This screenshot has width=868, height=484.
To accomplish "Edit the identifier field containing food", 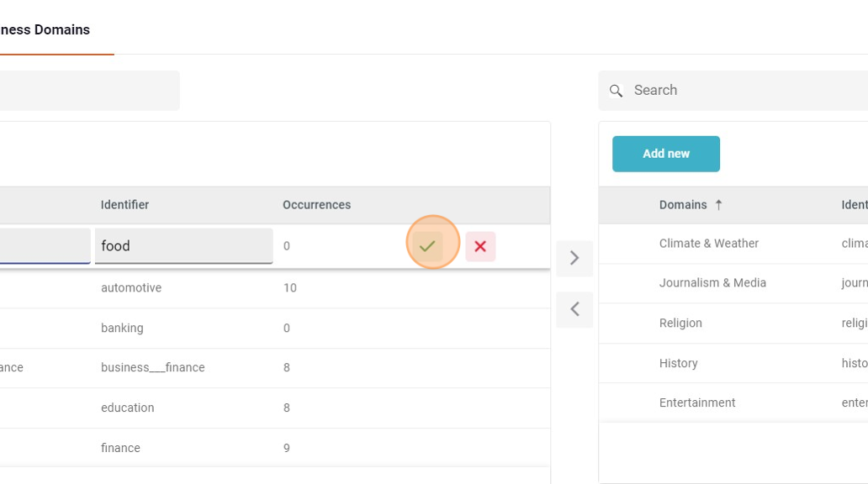I will [x=183, y=246].
